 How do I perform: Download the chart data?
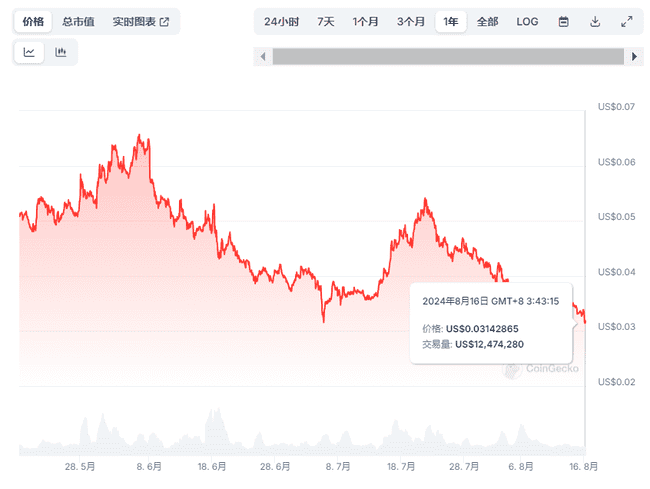click(x=595, y=21)
